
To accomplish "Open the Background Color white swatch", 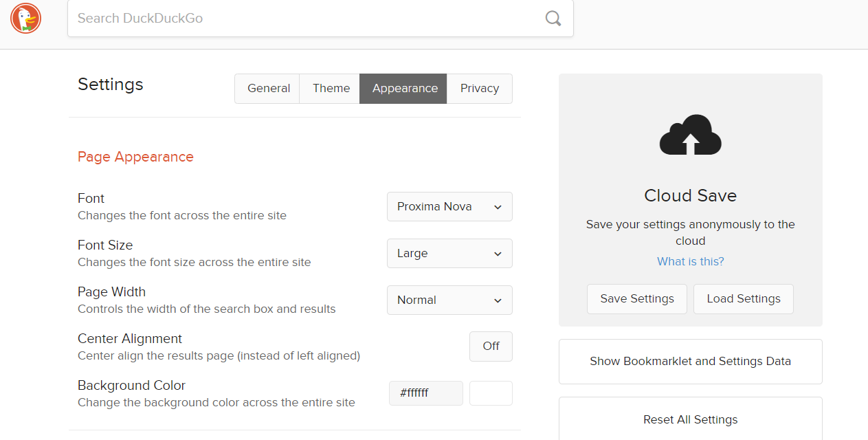I will (491, 393).
